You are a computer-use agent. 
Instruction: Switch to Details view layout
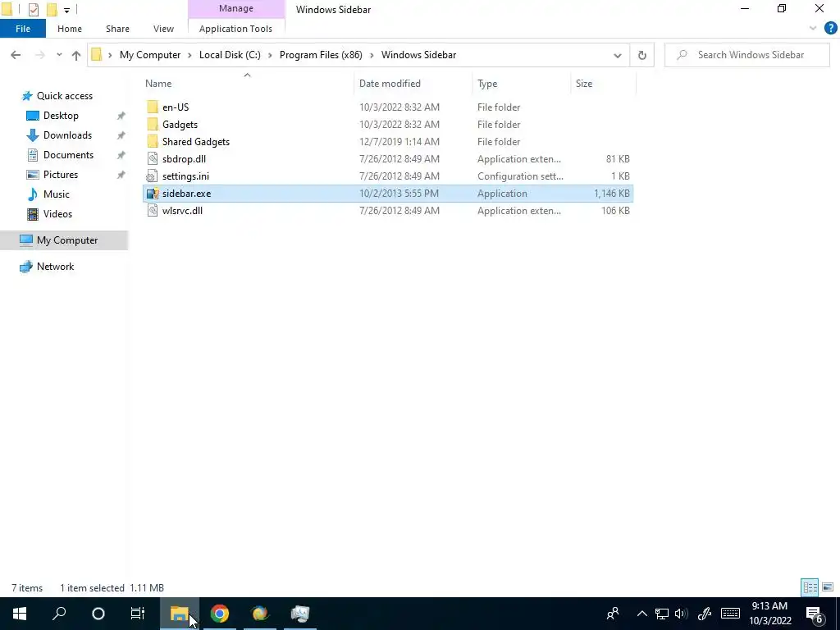click(810, 587)
